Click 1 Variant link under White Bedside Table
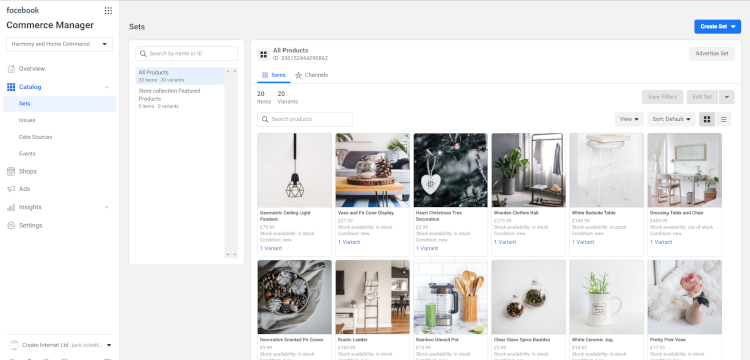 pyautogui.click(x=583, y=242)
